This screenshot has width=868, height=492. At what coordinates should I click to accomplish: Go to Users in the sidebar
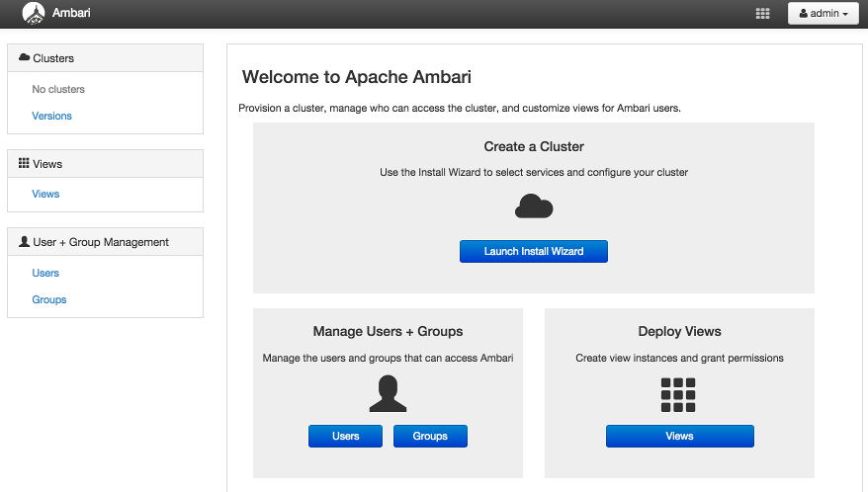point(45,273)
